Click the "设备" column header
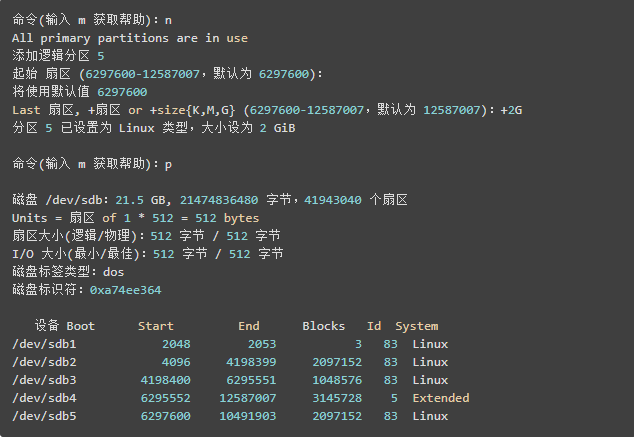The image size is (634, 438). [47, 326]
